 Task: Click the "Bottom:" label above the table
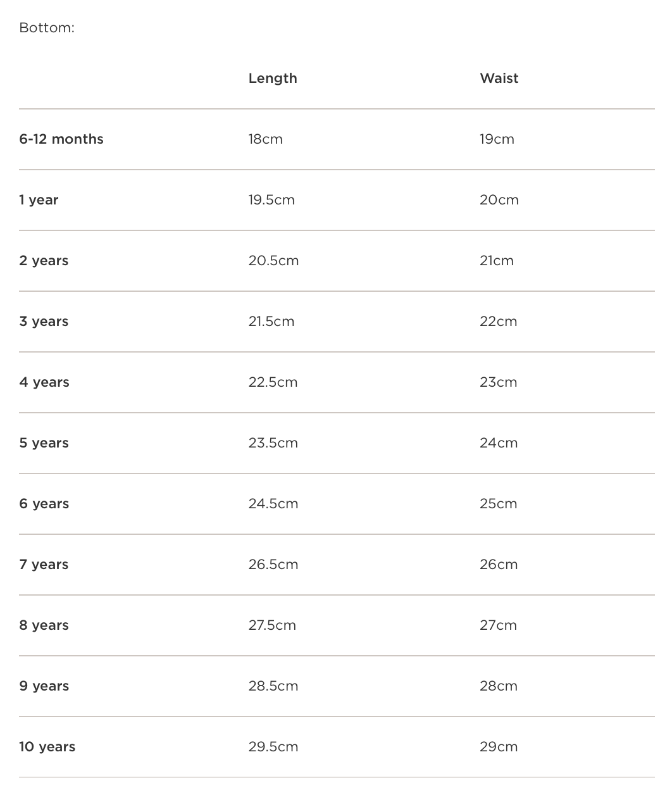pyautogui.click(x=47, y=28)
